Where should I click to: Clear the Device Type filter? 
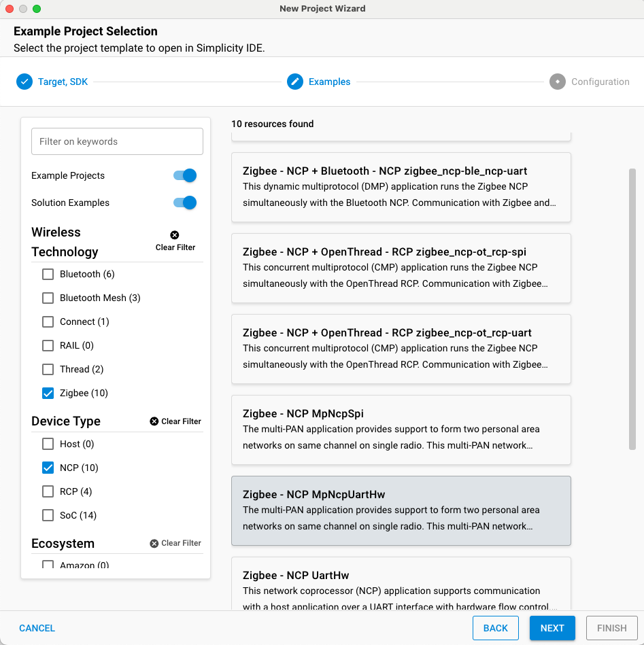click(175, 421)
